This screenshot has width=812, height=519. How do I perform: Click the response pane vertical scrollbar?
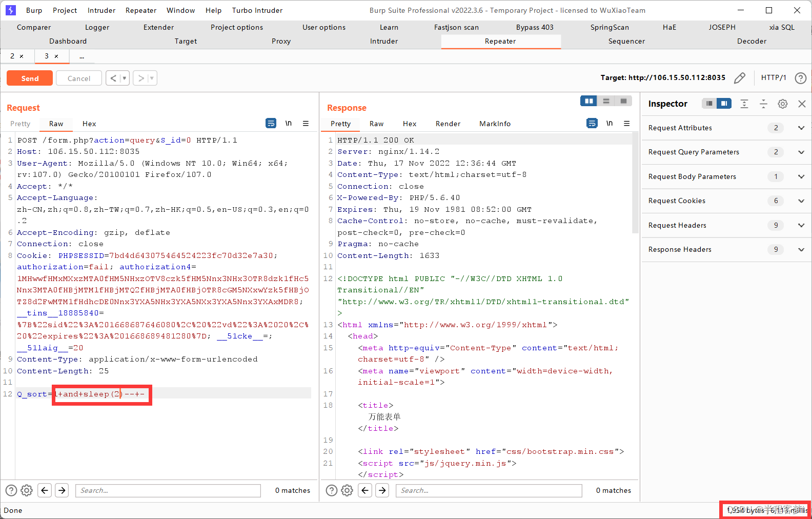[636, 183]
